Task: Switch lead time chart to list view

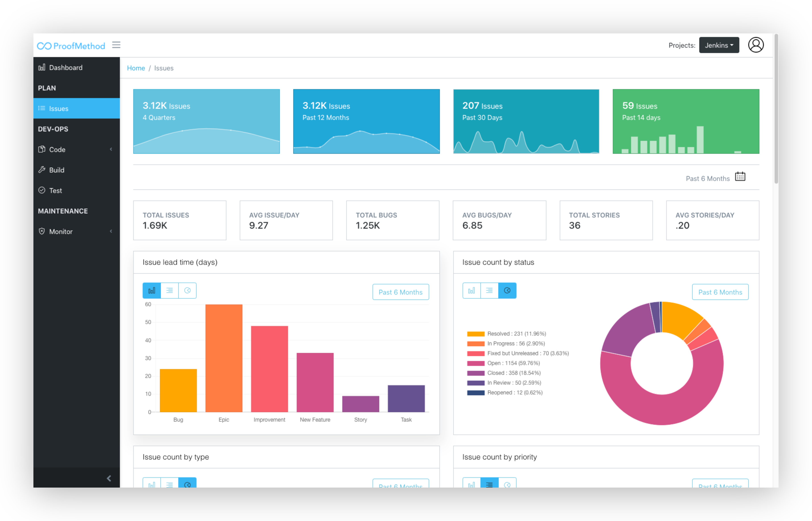Action: pos(169,290)
